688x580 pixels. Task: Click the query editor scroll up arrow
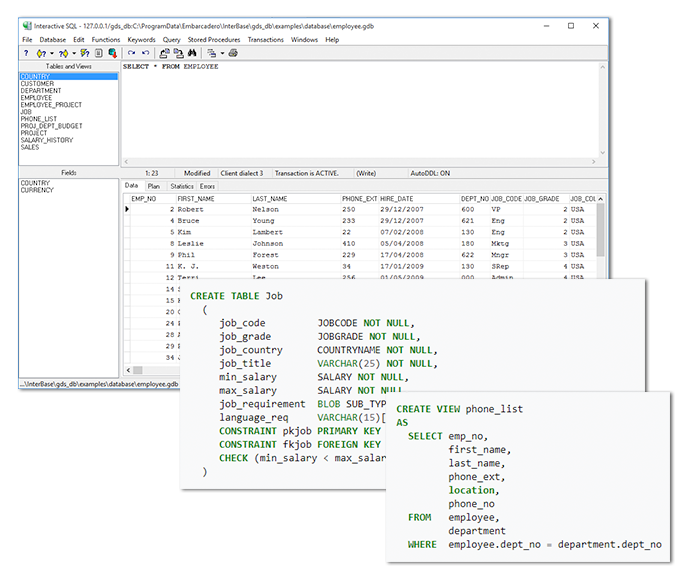tap(602, 67)
